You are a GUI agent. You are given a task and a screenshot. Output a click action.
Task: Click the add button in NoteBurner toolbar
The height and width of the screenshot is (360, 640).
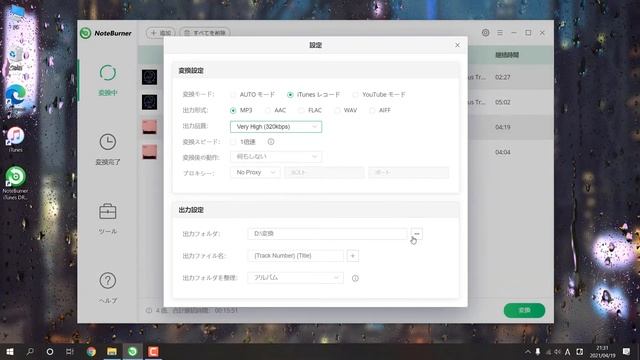161,33
